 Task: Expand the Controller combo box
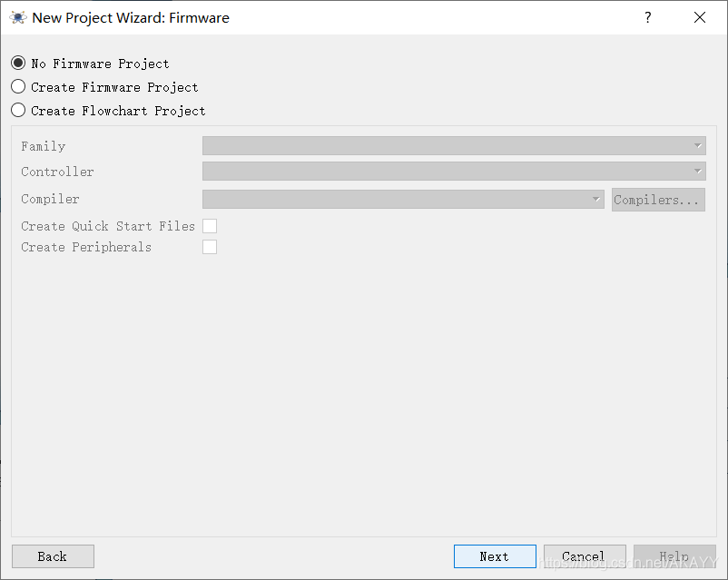(454, 171)
